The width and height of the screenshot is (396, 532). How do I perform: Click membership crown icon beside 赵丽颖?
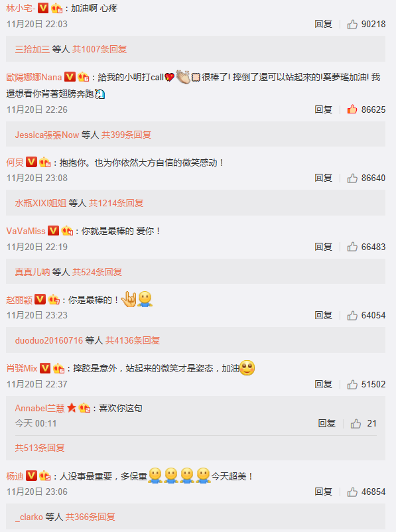[x=54, y=300]
